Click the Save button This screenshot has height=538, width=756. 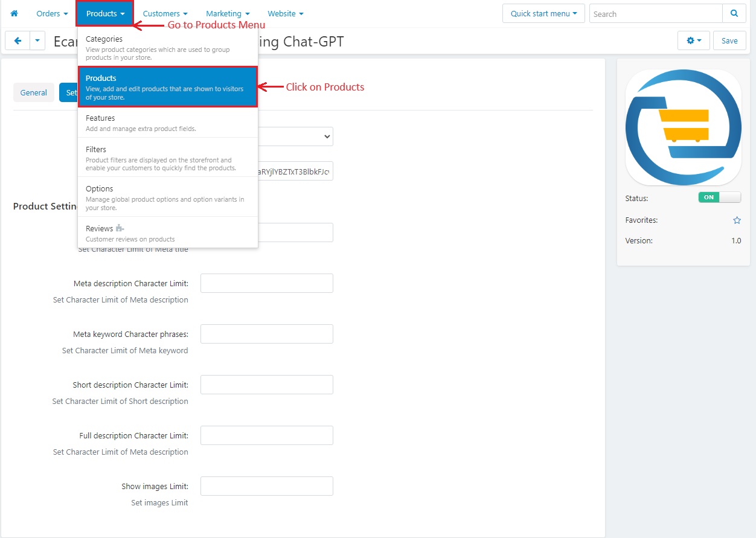pyautogui.click(x=729, y=40)
